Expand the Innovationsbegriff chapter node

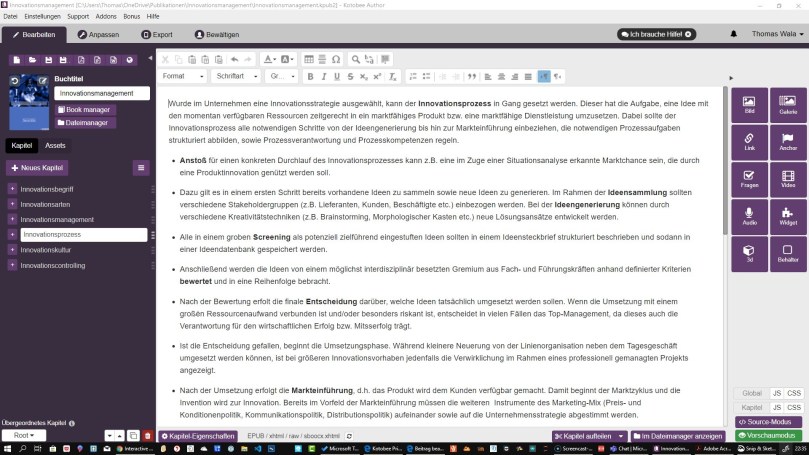(x=12, y=189)
